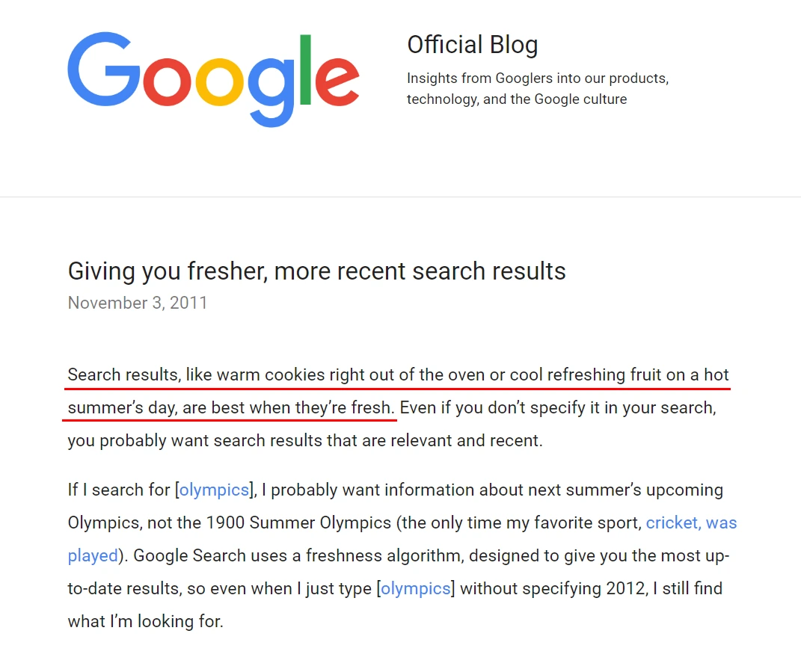Open the second [olympics] link near 2012
Screen dimensions: 801x672
click(x=416, y=588)
